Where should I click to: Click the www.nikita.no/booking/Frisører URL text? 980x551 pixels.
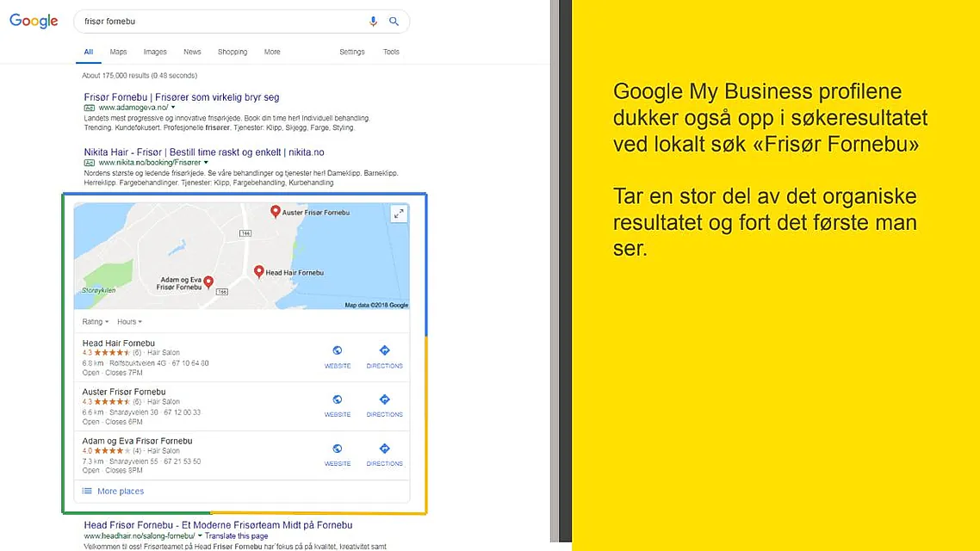[149, 163]
